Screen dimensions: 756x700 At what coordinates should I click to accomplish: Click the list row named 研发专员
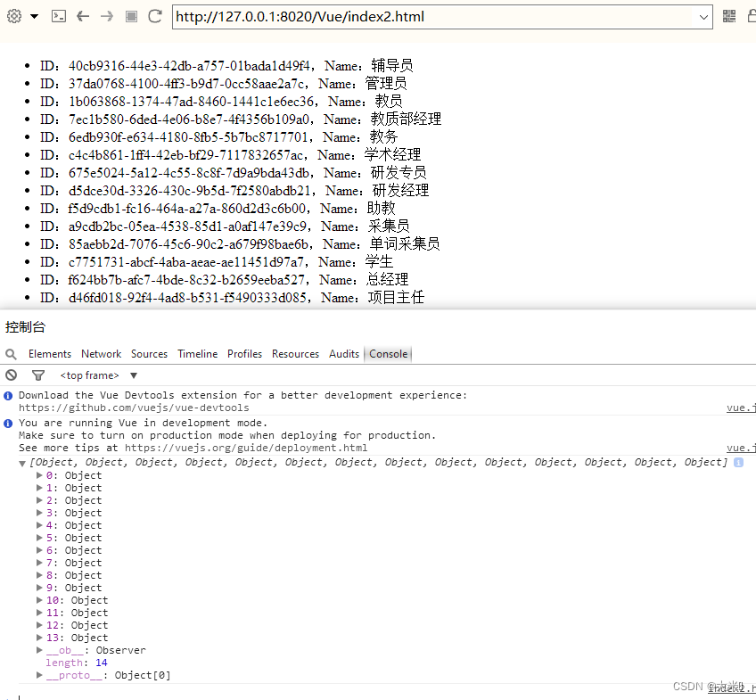point(234,173)
